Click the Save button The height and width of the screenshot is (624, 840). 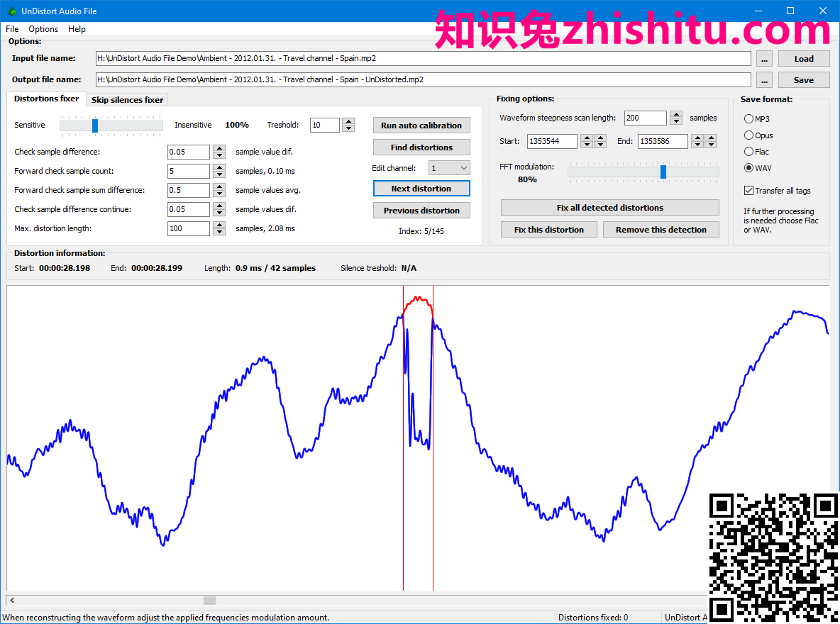pos(804,80)
